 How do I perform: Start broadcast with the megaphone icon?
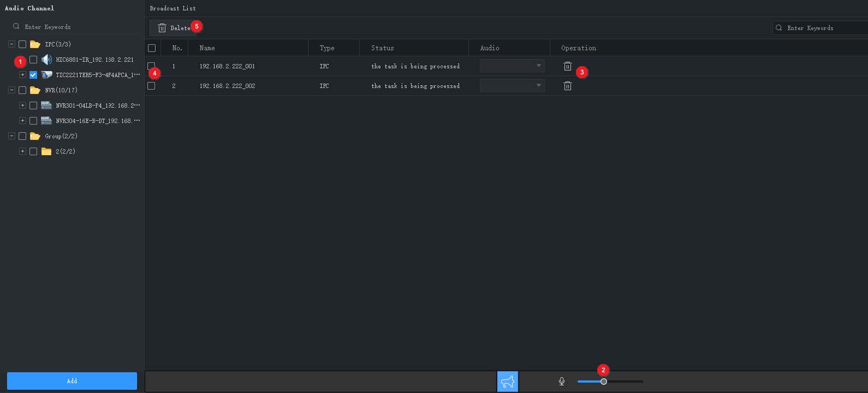coord(508,382)
